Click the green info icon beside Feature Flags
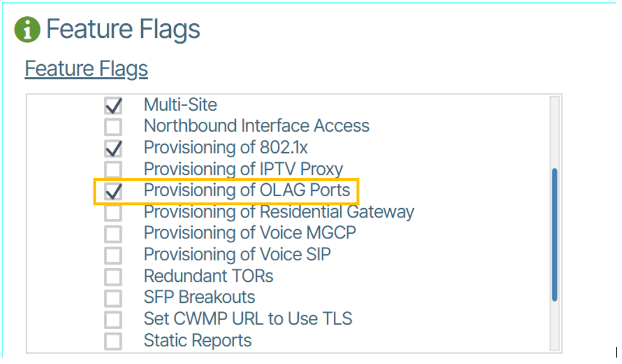 click(x=27, y=30)
